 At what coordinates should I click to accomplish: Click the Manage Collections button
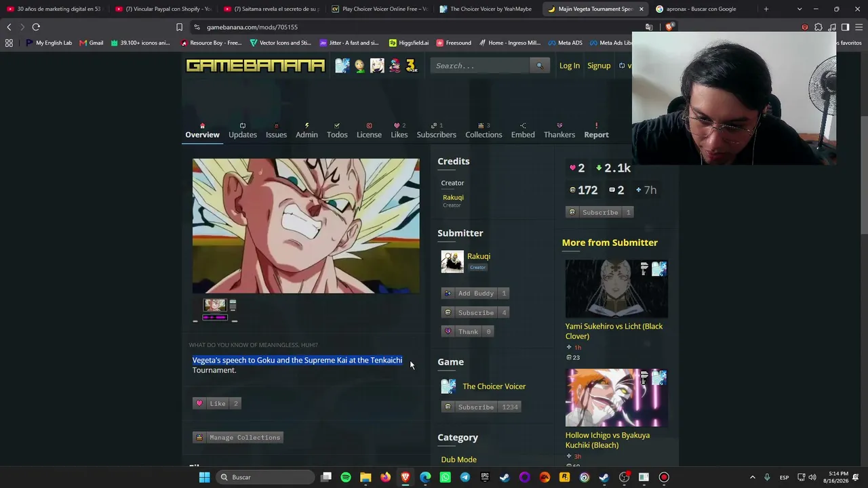(x=237, y=438)
